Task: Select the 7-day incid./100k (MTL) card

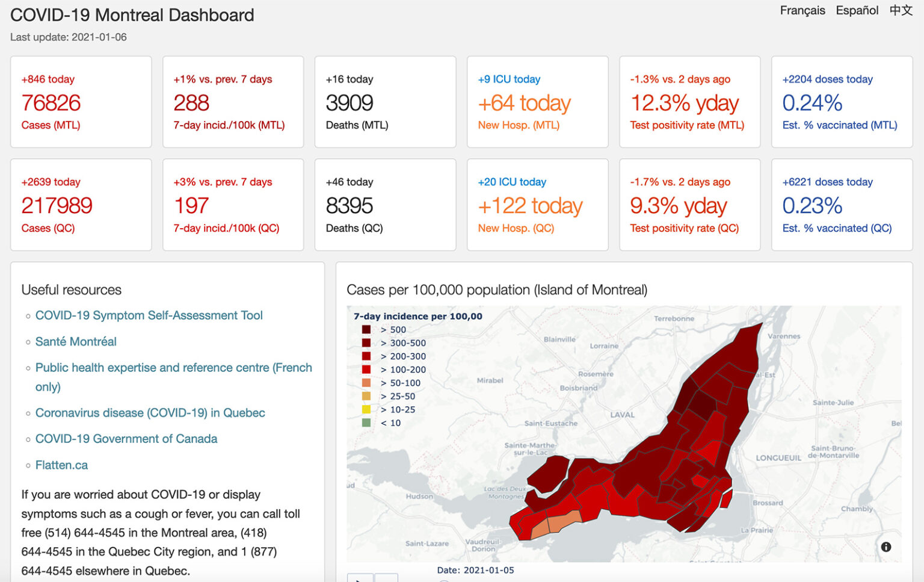Action: point(233,102)
